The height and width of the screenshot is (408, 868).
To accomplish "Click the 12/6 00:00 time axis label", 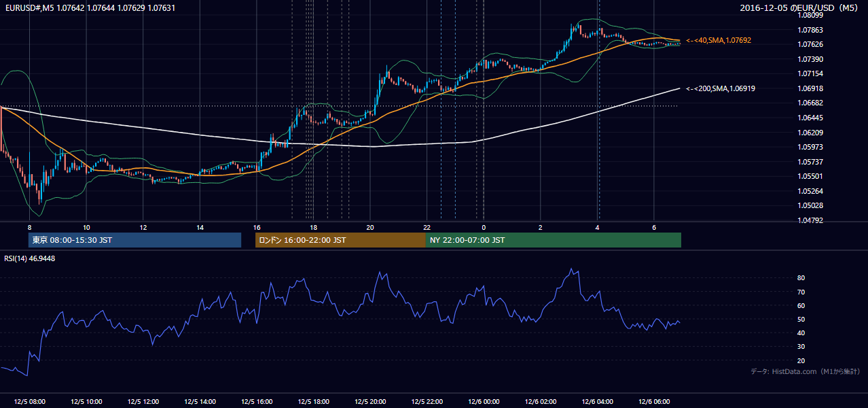I will tap(484, 401).
